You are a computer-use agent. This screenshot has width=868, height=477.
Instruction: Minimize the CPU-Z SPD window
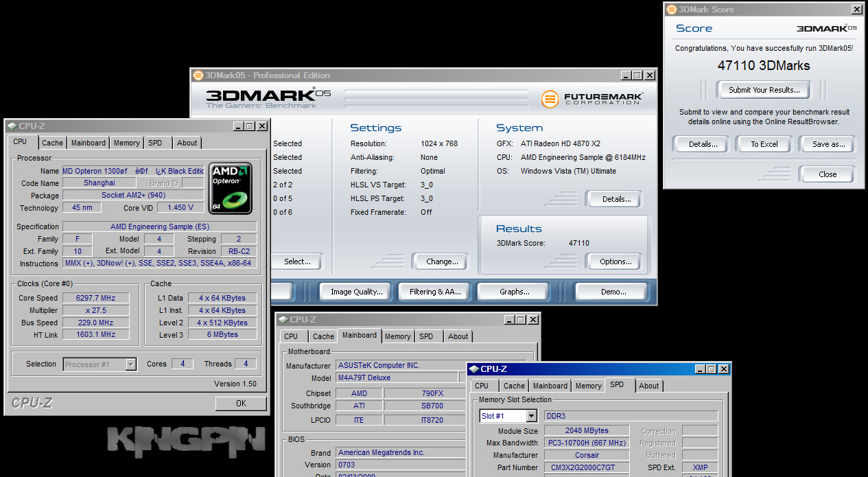(x=700, y=369)
